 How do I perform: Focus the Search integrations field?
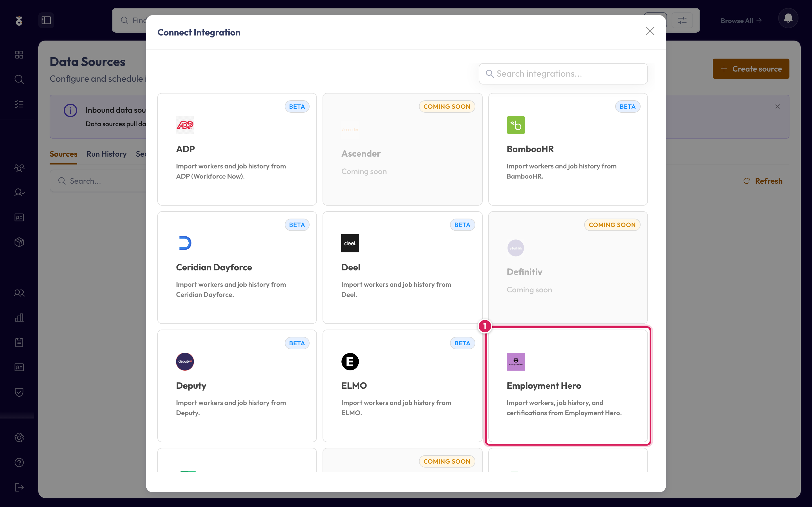[563, 74]
